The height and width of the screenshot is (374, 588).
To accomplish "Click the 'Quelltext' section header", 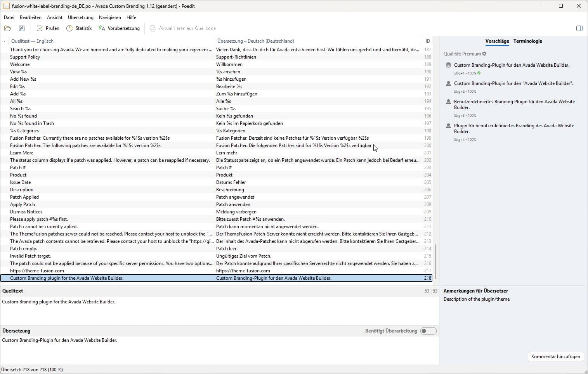I will point(13,291).
